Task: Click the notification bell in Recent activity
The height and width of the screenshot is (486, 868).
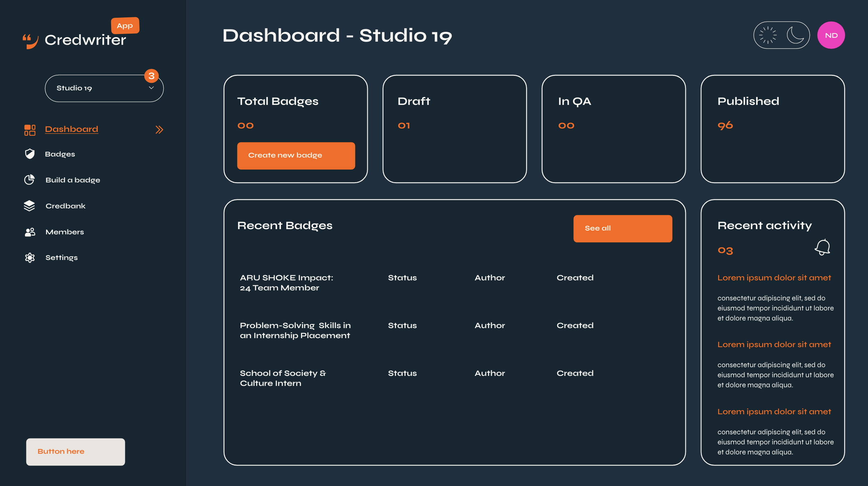Action: 822,247
